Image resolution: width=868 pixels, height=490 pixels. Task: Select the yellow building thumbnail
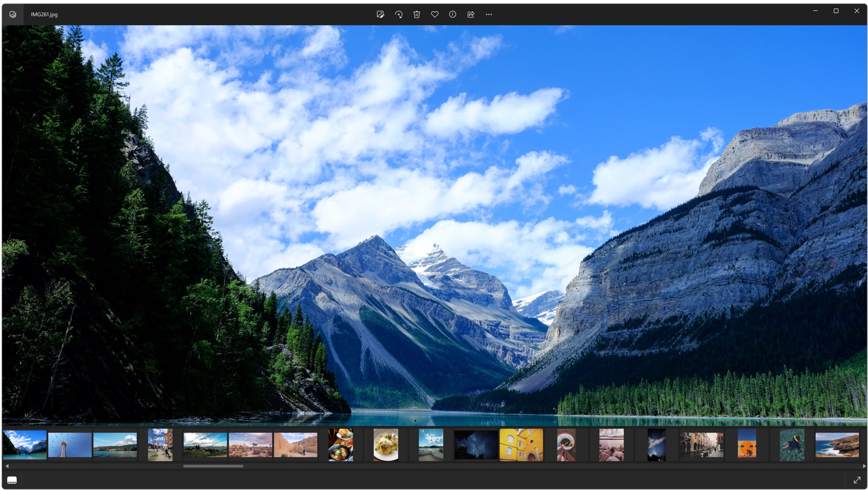pyautogui.click(x=521, y=444)
